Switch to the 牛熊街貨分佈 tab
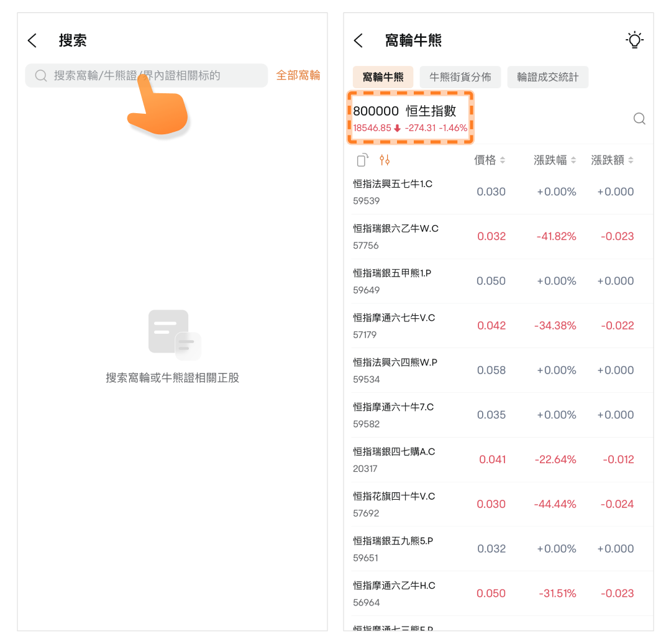Screen dimensions: 671x644 click(460, 77)
